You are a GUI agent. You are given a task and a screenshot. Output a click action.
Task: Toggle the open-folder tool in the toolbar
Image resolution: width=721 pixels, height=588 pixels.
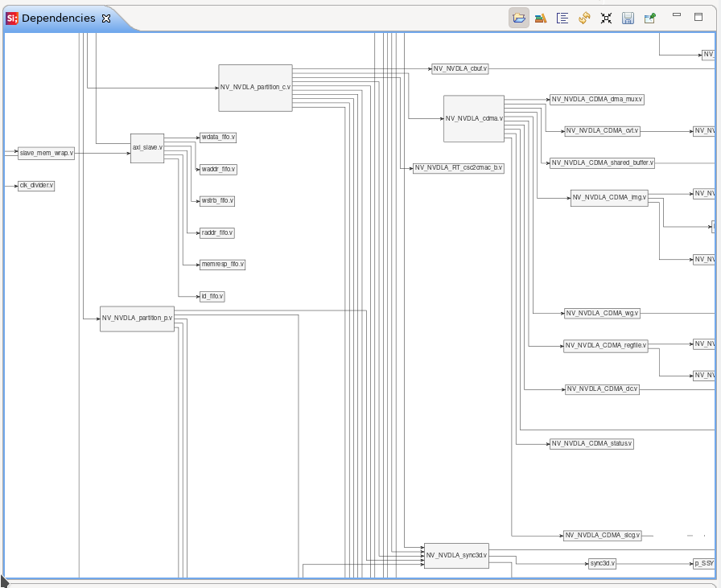tap(519, 17)
